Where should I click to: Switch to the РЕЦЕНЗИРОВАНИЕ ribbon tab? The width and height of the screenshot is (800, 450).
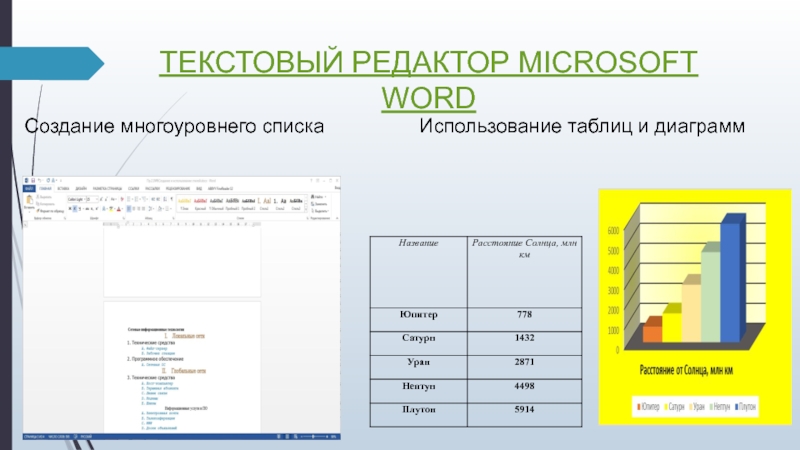tap(178, 188)
